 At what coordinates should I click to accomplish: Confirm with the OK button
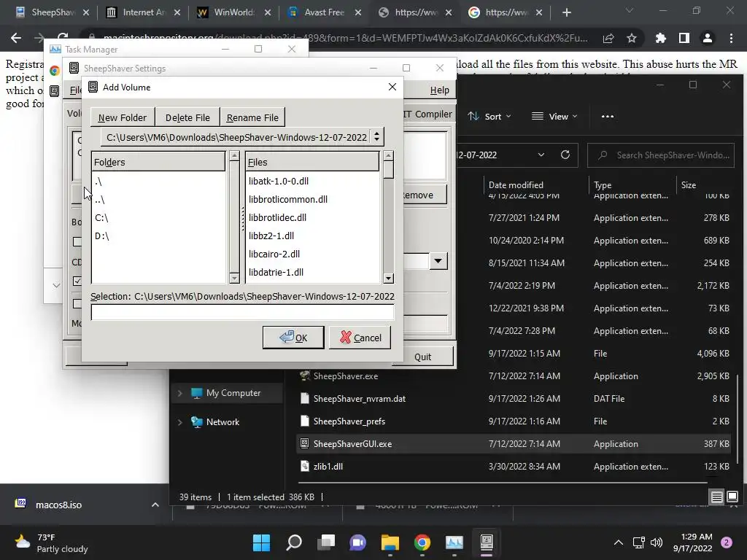point(293,338)
